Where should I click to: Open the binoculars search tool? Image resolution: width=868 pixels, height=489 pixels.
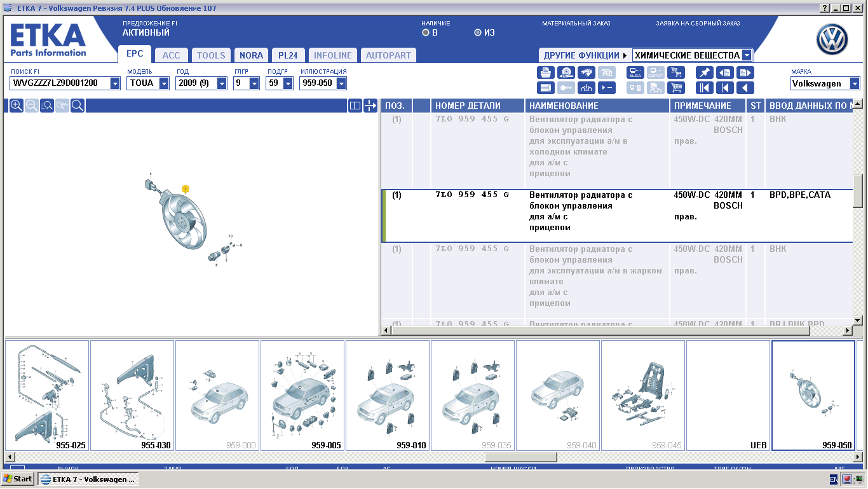pyautogui.click(x=587, y=72)
